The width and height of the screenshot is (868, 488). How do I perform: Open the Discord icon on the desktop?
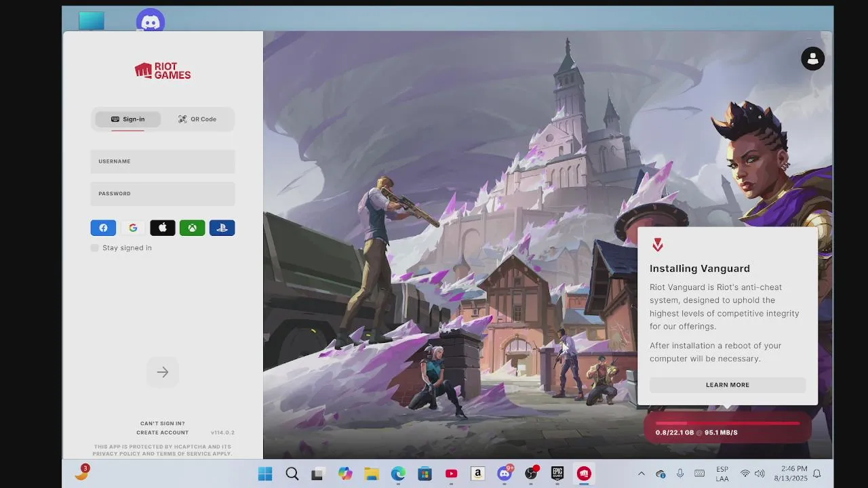pos(151,21)
